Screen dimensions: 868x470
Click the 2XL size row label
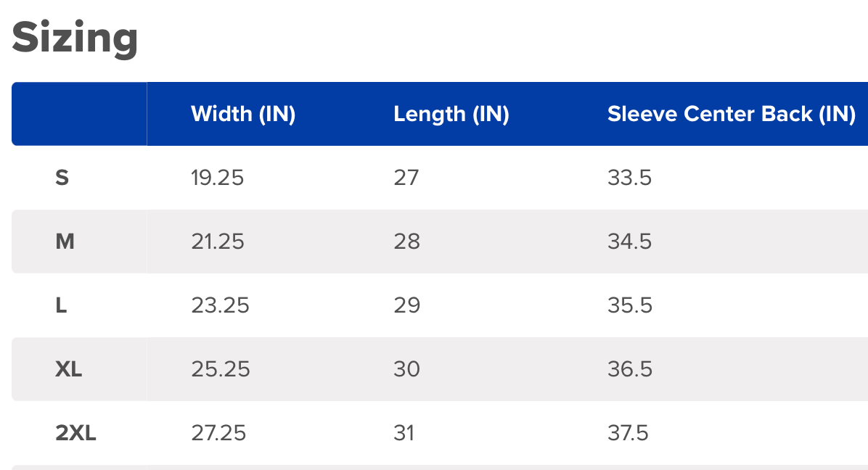click(x=75, y=433)
